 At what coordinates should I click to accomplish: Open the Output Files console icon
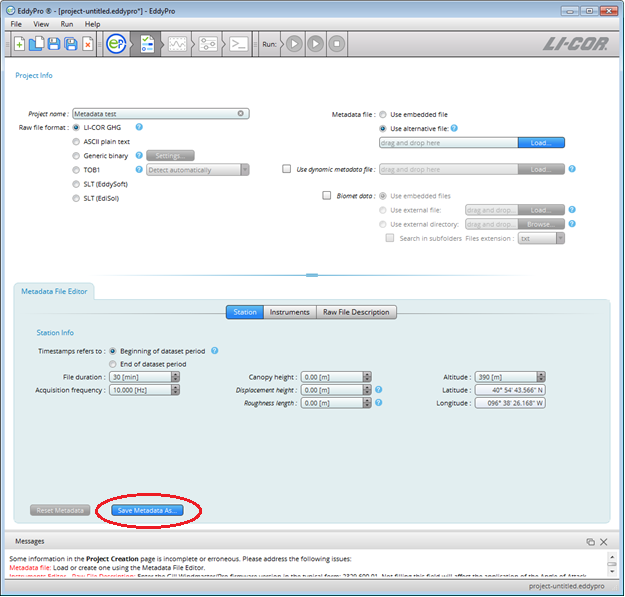point(238,44)
